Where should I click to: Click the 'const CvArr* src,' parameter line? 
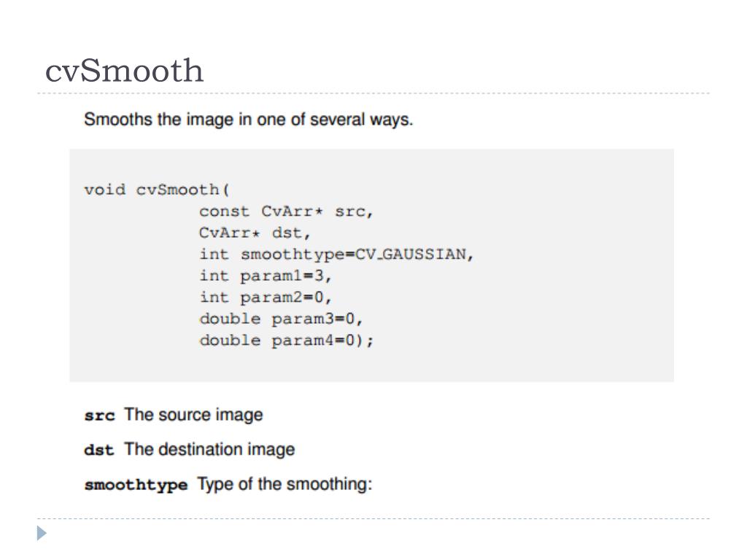tap(286, 211)
